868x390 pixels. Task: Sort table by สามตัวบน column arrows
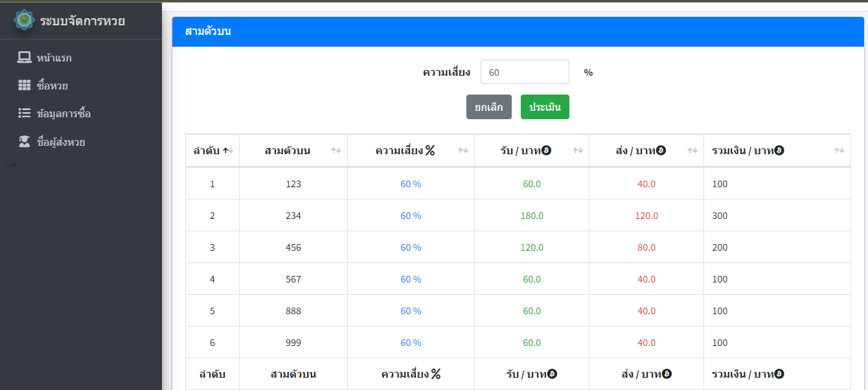pyautogui.click(x=336, y=150)
